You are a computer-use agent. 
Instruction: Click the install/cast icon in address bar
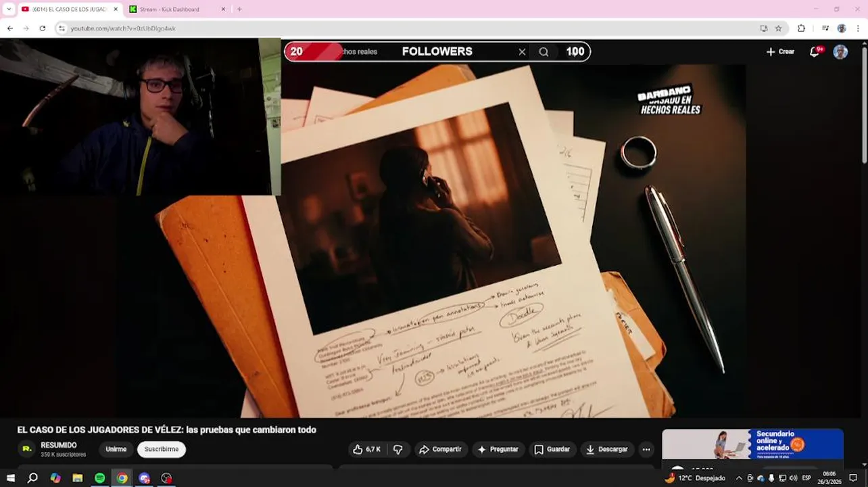click(763, 28)
